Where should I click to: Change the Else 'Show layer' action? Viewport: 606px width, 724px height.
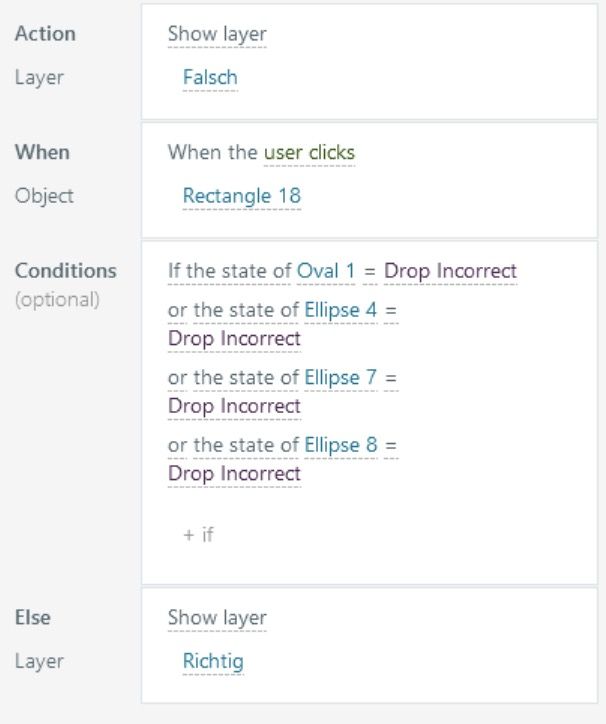(217, 618)
